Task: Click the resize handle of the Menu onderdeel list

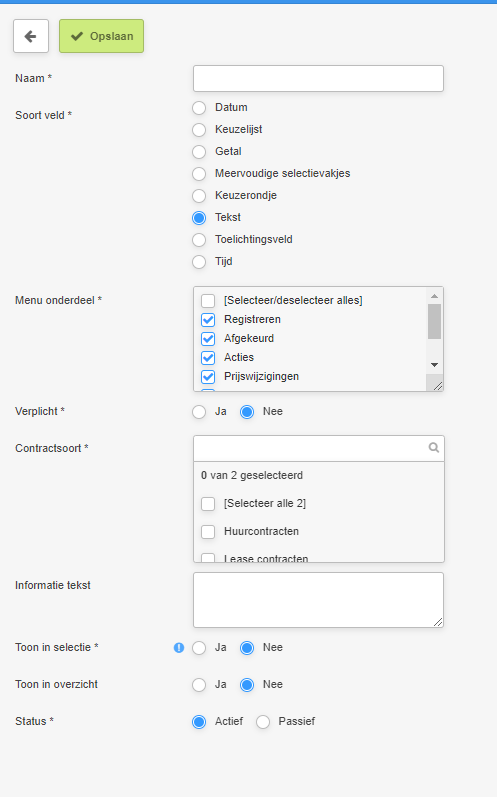Action: tap(438, 386)
